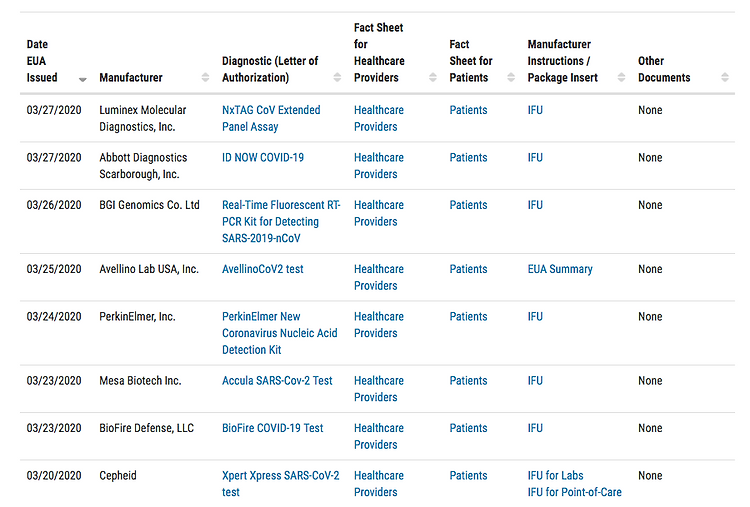Open NxTAG CoV Extended Panel Assay link
The height and width of the screenshot is (507, 750).
(x=271, y=118)
